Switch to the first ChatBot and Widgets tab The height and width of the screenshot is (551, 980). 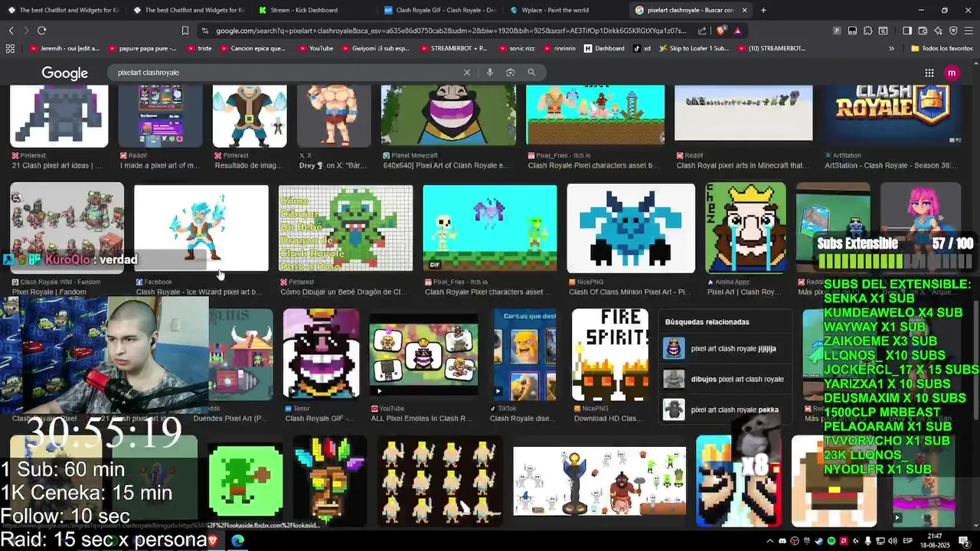(63, 10)
